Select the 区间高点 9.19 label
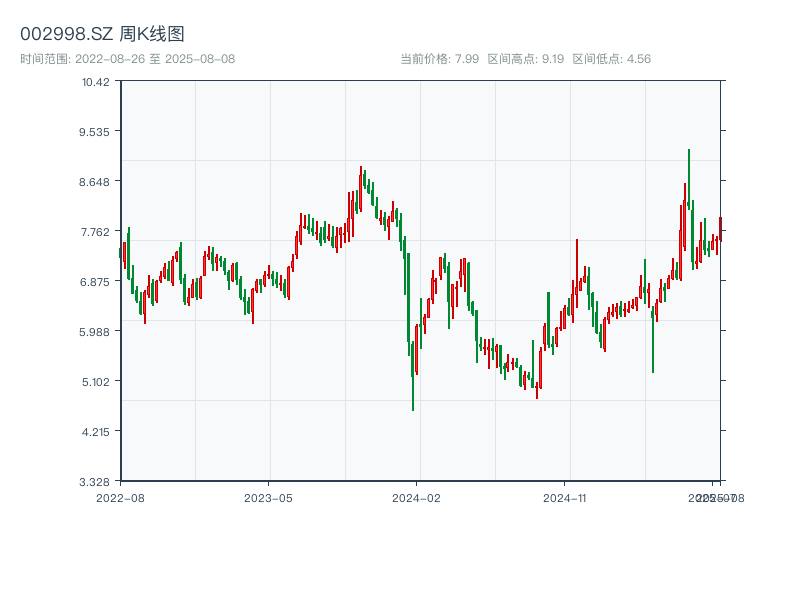 point(525,59)
